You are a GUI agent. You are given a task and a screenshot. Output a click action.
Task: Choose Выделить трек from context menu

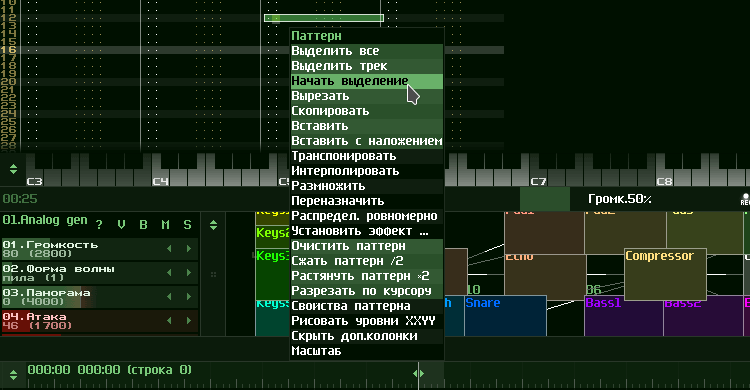367,66
